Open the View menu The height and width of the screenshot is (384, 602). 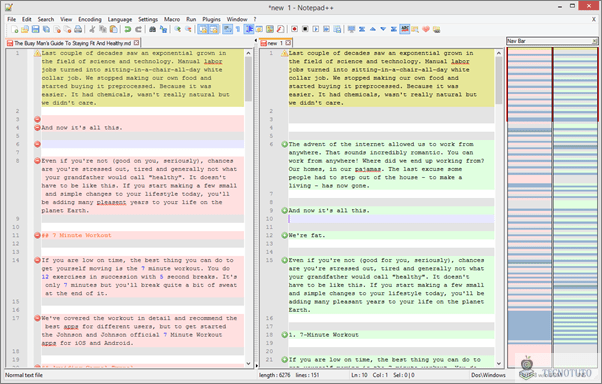pos(66,19)
